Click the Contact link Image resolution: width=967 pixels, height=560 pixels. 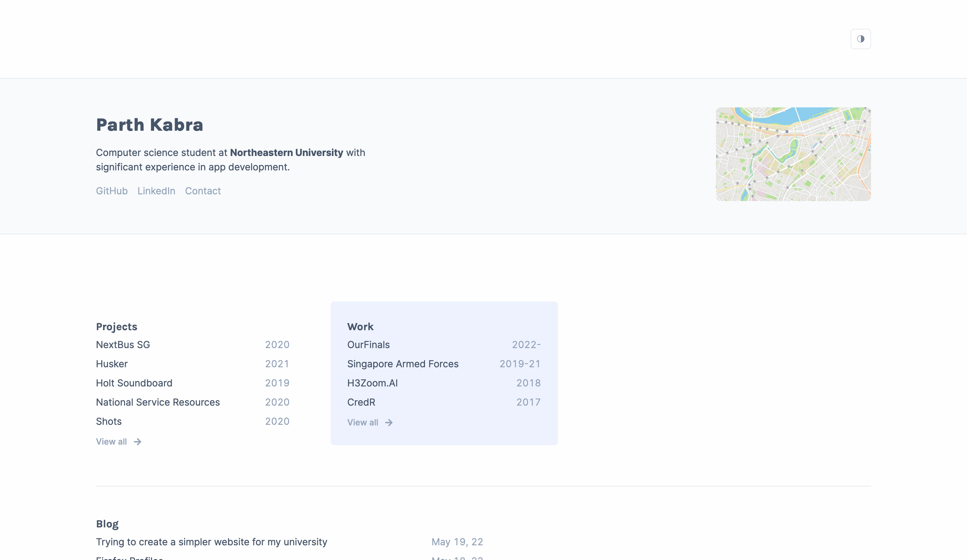[x=203, y=191]
